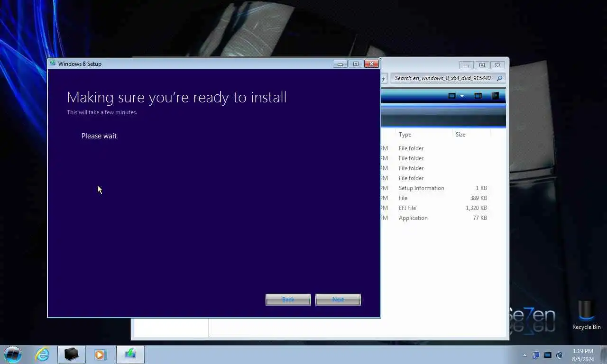607x364 pixels.
Task: Open the Explorer help icon
Action: click(495, 96)
